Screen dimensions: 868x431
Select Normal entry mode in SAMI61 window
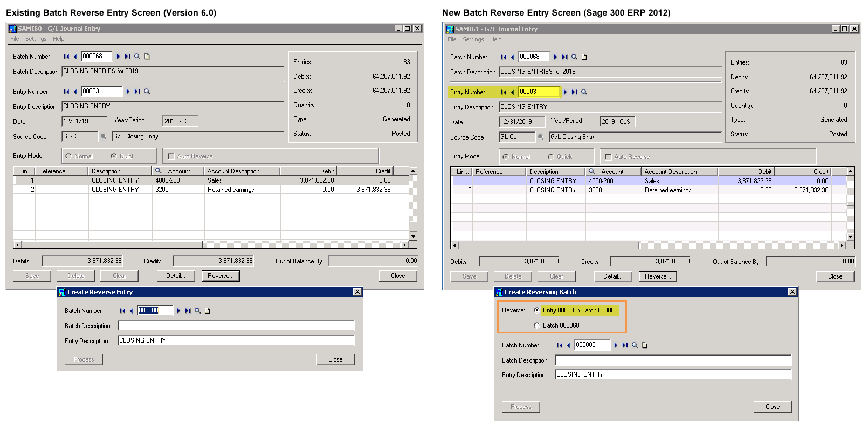coord(505,157)
